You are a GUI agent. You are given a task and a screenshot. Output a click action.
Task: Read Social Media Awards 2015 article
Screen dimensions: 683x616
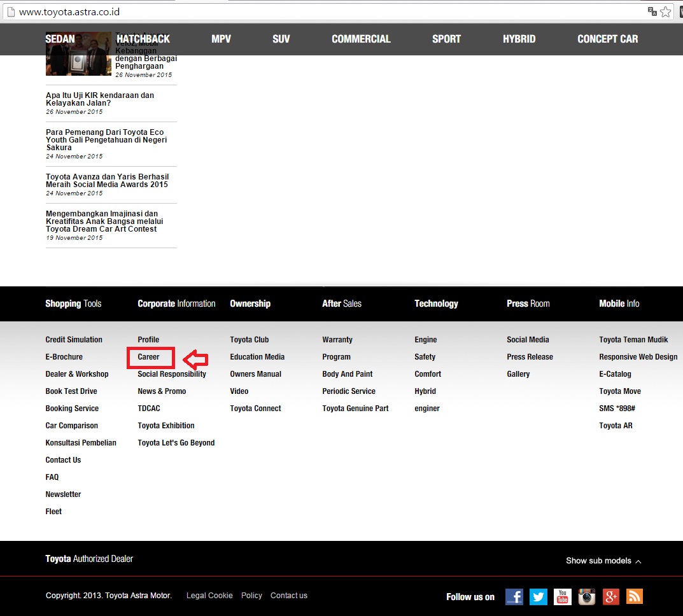tap(107, 180)
